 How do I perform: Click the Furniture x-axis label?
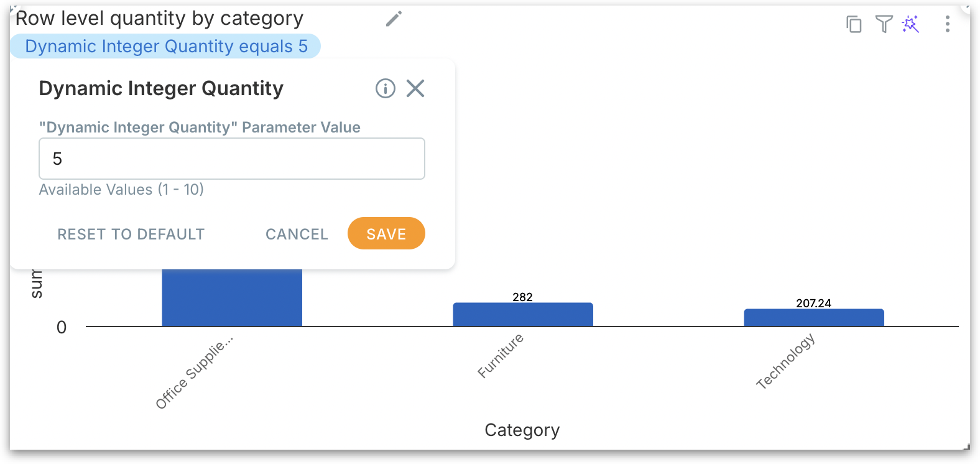click(501, 356)
